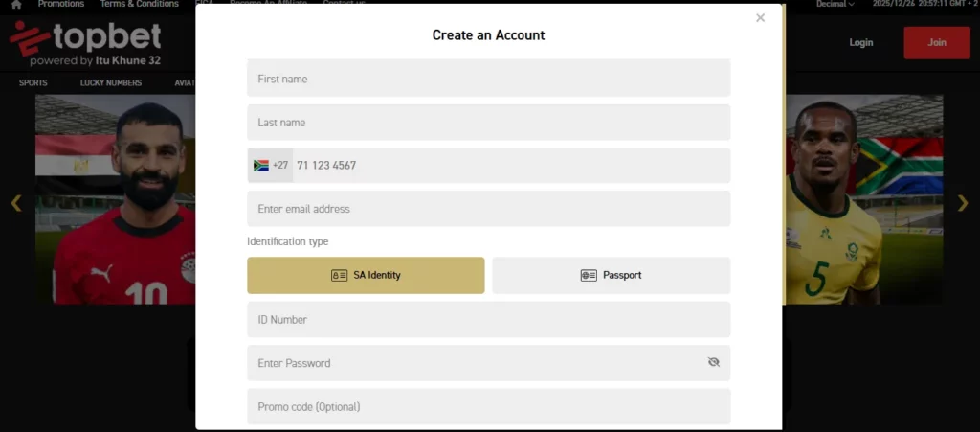The width and height of the screenshot is (980, 432).
Task: Open the Promotions link
Action: pyautogui.click(x=61, y=4)
